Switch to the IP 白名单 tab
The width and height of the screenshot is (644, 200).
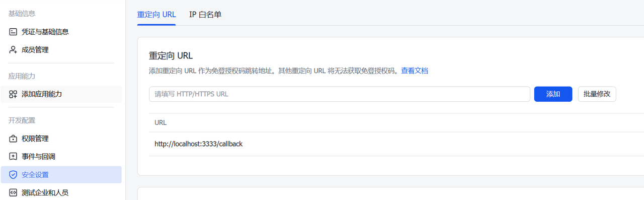pos(205,15)
